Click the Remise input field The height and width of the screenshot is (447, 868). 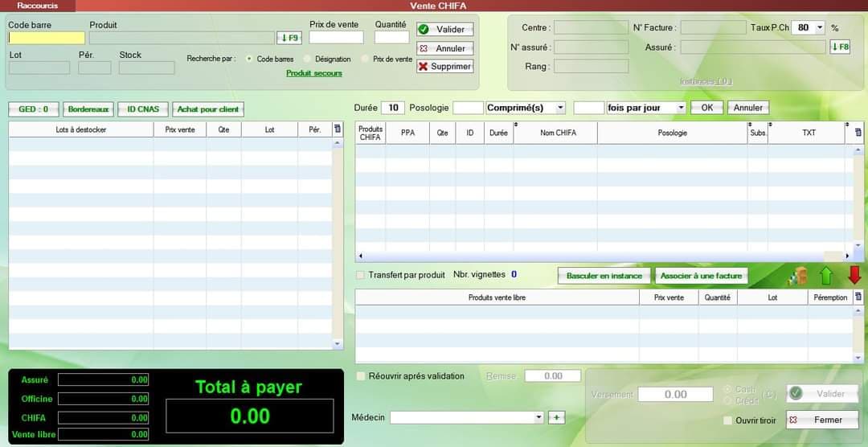[x=553, y=376]
